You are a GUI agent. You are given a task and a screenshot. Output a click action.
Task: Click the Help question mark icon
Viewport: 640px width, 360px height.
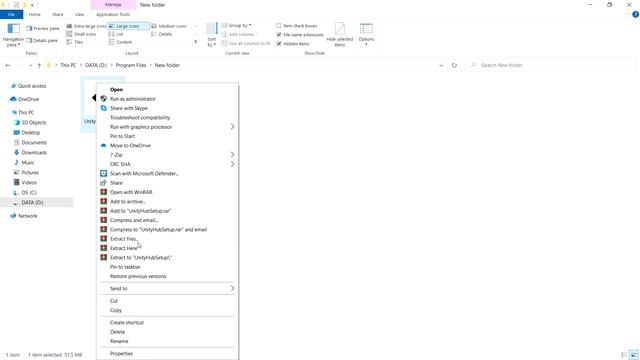pyautogui.click(x=635, y=14)
